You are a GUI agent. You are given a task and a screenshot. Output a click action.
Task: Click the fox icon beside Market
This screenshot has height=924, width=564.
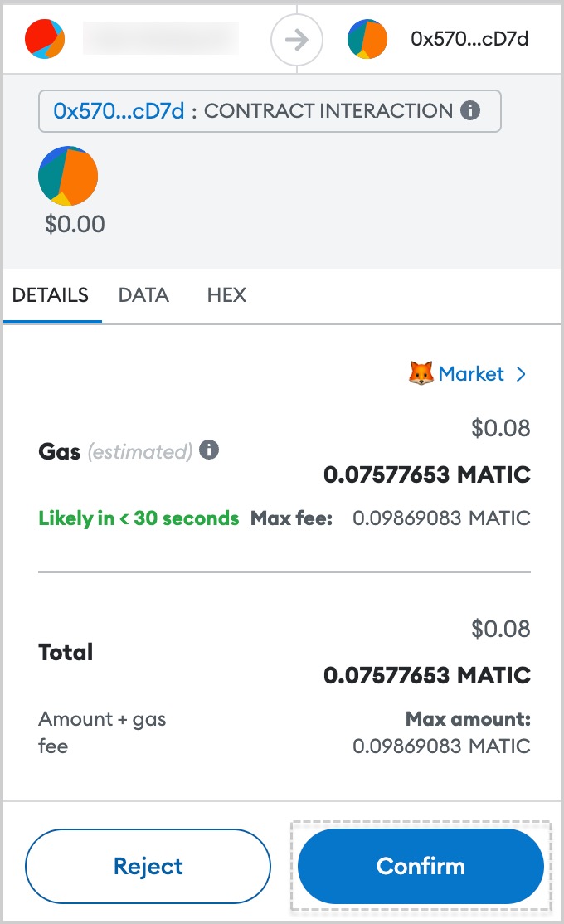tap(421, 373)
